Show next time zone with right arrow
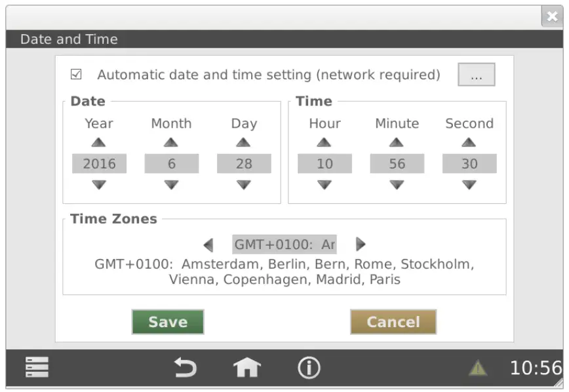This screenshot has height=392, width=569. click(x=360, y=245)
